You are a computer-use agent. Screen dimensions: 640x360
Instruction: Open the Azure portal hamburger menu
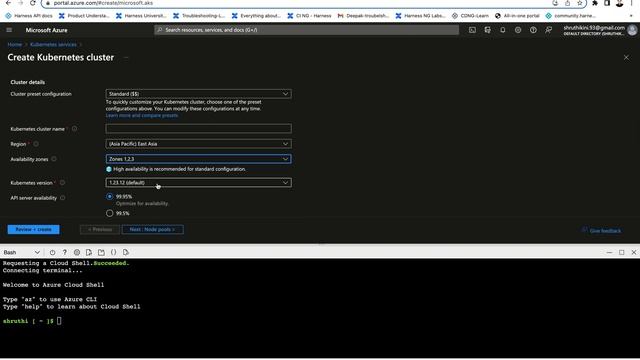coord(9,30)
